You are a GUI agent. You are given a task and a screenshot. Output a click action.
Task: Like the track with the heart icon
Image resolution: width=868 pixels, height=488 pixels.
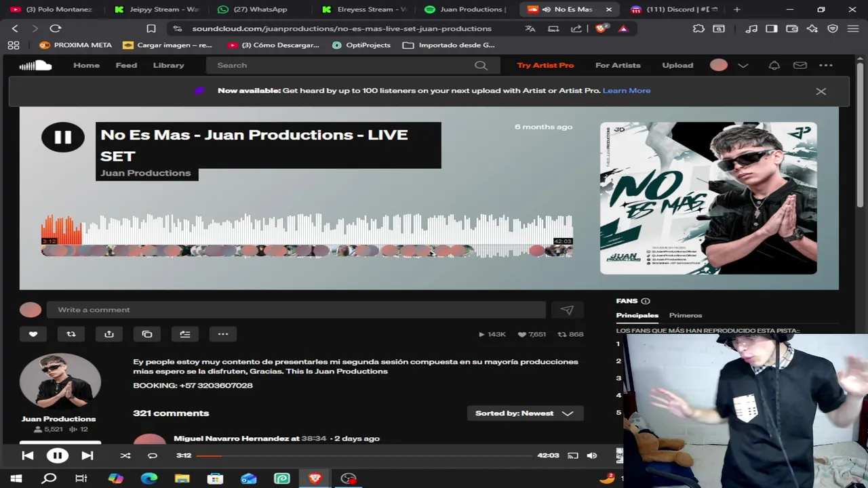click(33, 333)
